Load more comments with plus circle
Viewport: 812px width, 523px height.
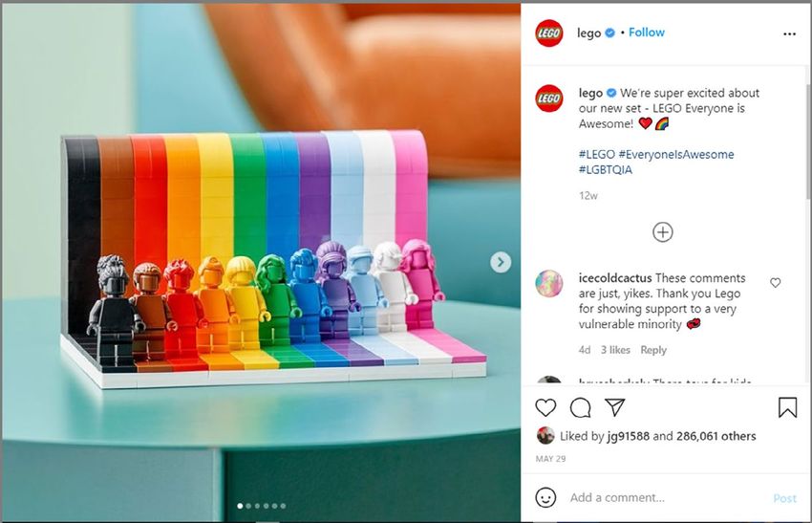point(662,232)
